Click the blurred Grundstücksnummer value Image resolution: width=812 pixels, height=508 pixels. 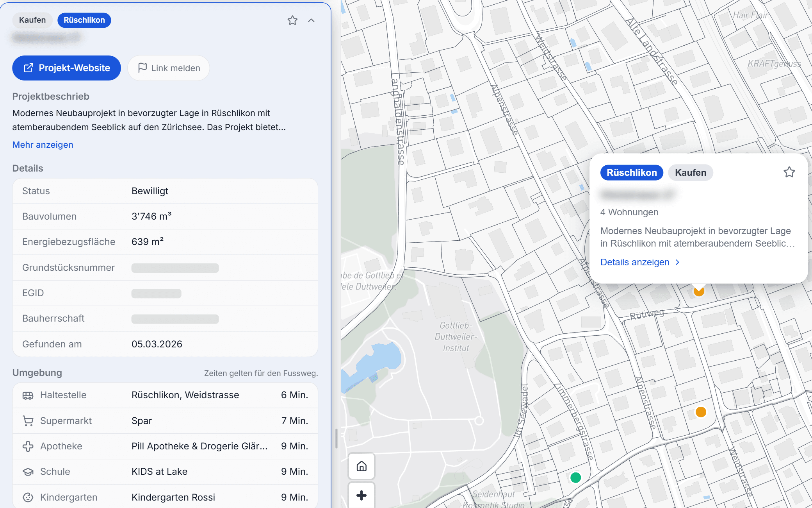point(175,268)
